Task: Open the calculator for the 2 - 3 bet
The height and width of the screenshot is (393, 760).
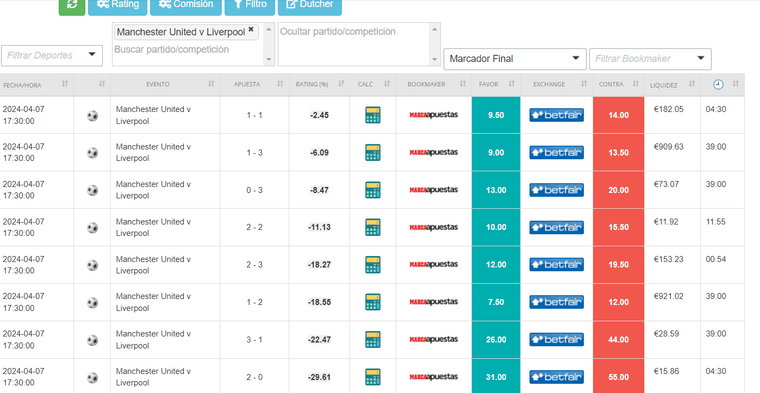Action: 373,265
